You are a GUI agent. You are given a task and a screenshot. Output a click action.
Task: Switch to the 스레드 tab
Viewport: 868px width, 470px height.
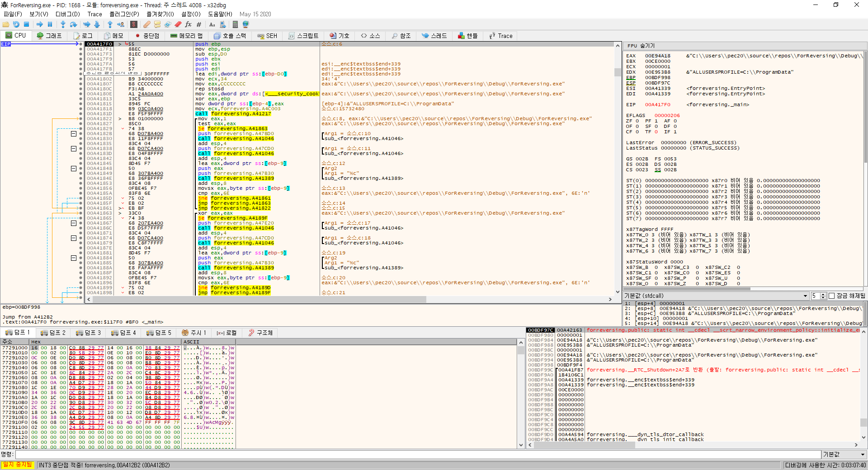click(434, 36)
